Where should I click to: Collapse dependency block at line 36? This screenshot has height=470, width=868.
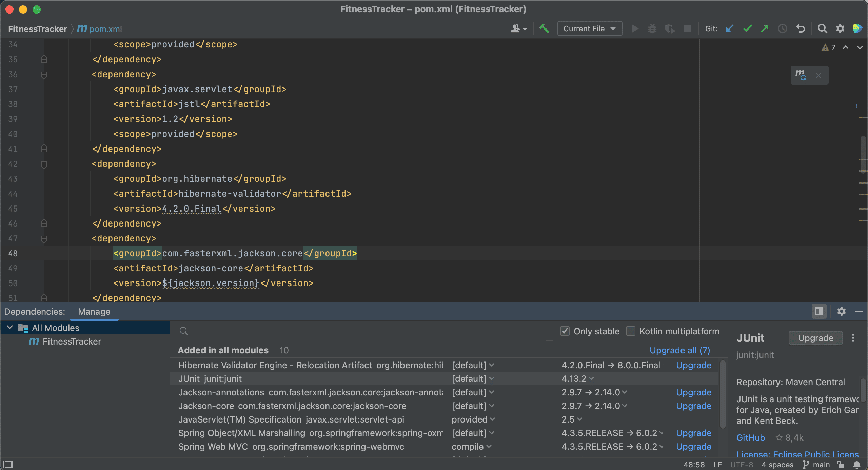click(44, 75)
